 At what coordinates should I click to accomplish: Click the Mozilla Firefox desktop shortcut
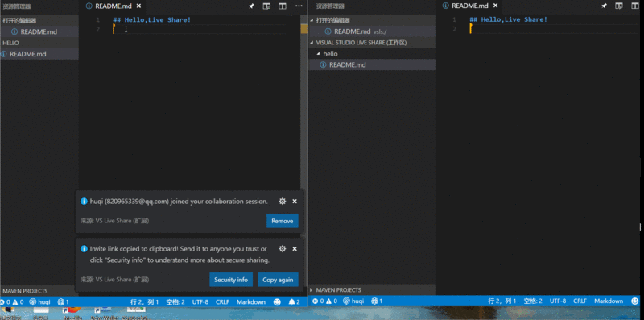[x=72, y=314]
